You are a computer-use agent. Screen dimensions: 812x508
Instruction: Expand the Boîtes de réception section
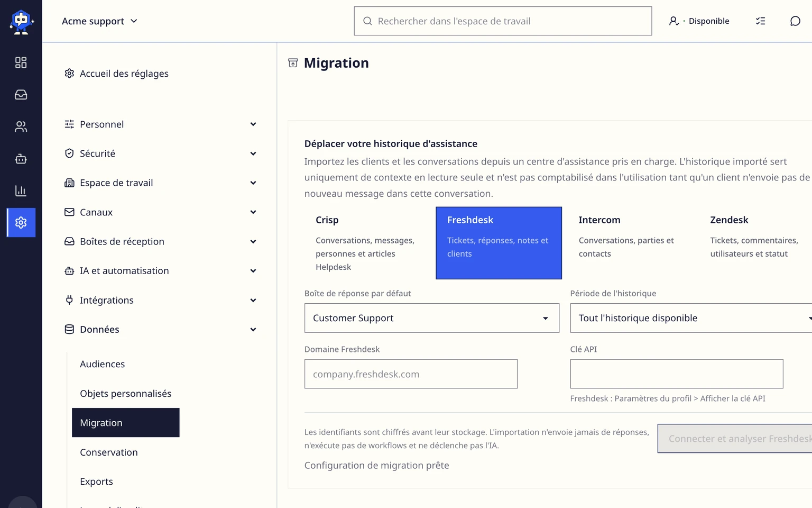click(x=161, y=241)
